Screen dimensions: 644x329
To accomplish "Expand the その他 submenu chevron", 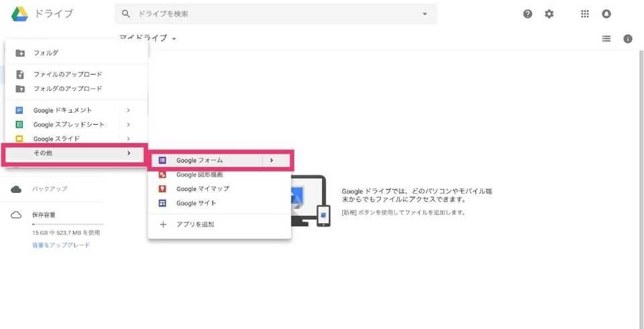I will tap(129, 153).
